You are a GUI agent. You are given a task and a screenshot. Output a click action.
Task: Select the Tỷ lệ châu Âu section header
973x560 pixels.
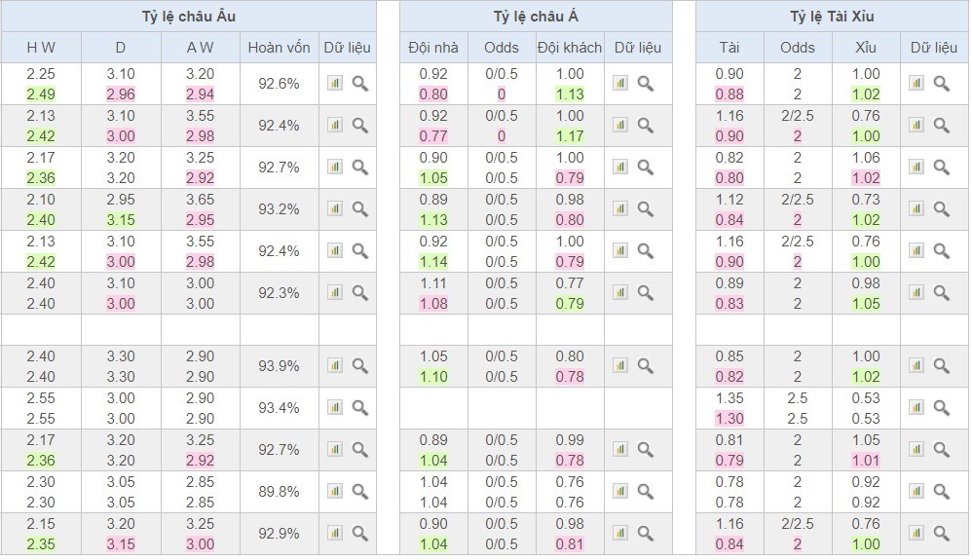(188, 17)
